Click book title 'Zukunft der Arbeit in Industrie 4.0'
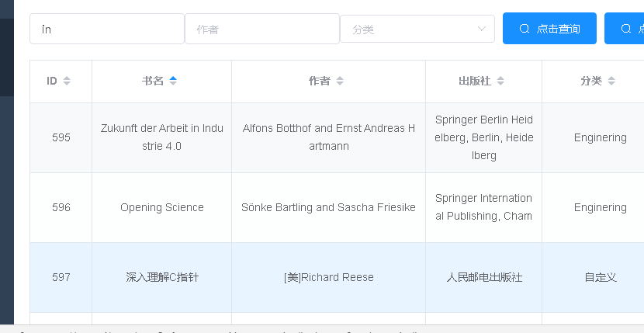 click(162, 137)
